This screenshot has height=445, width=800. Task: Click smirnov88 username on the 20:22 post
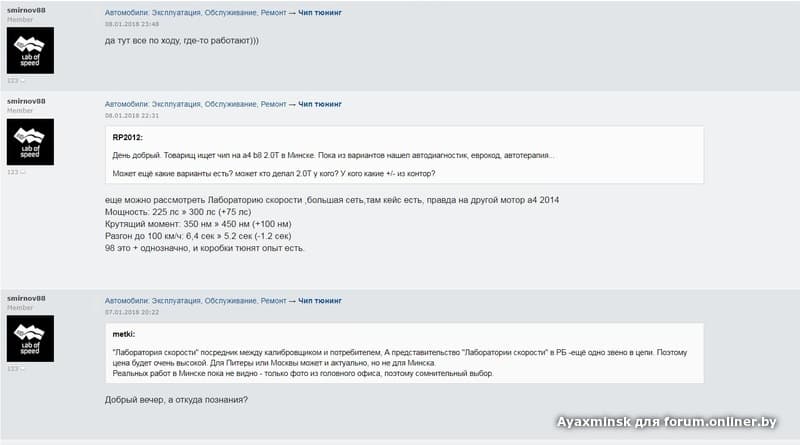click(x=26, y=298)
